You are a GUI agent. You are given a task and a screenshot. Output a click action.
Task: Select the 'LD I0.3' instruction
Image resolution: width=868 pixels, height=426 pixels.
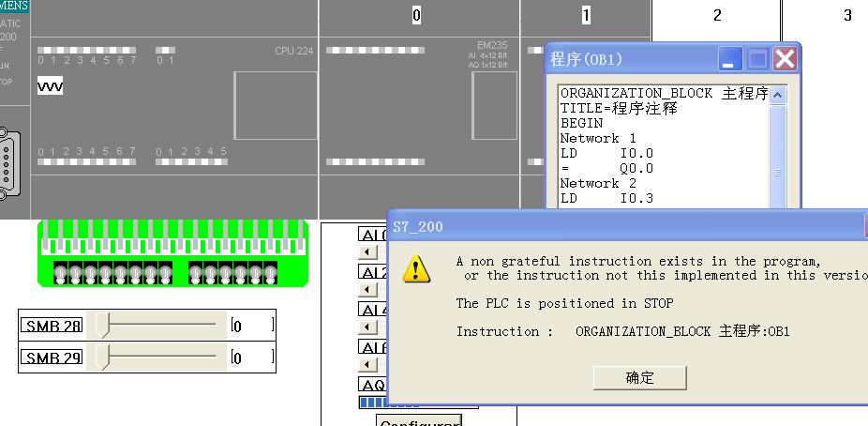tap(606, 198)
